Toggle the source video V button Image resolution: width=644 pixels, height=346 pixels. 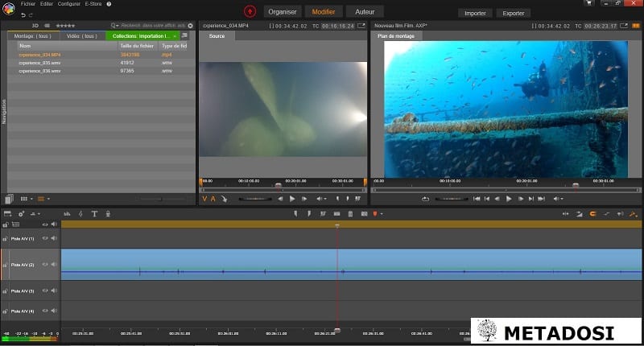(x=204, y=199)
